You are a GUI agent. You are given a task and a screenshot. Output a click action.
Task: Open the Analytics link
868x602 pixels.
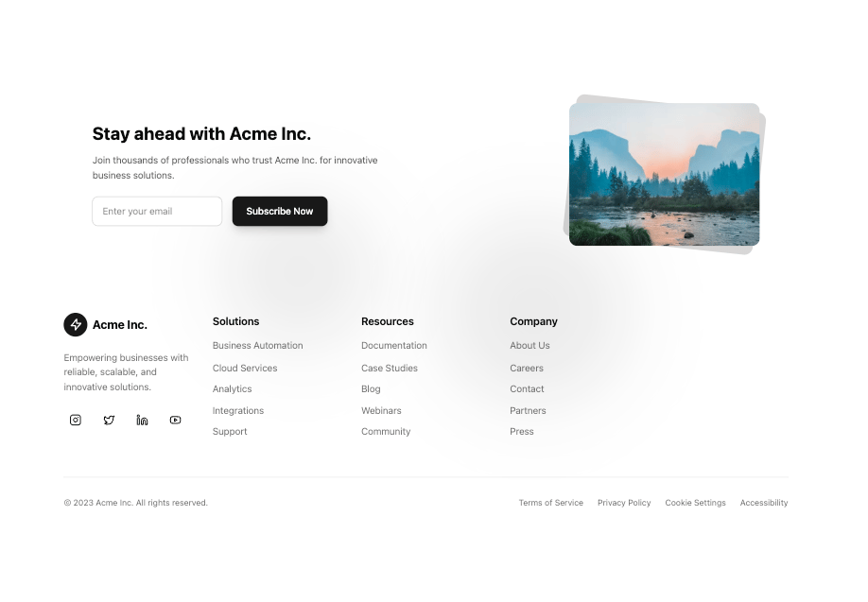tap(232, 389)
